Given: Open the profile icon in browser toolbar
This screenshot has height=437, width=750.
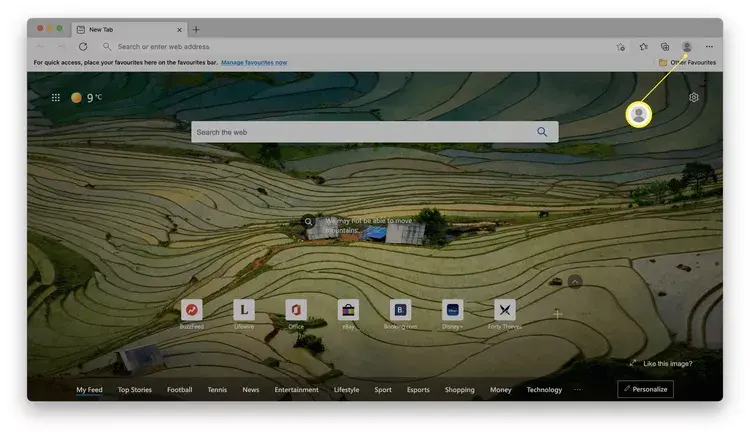Looking at the screenshot, I should 686,46.
